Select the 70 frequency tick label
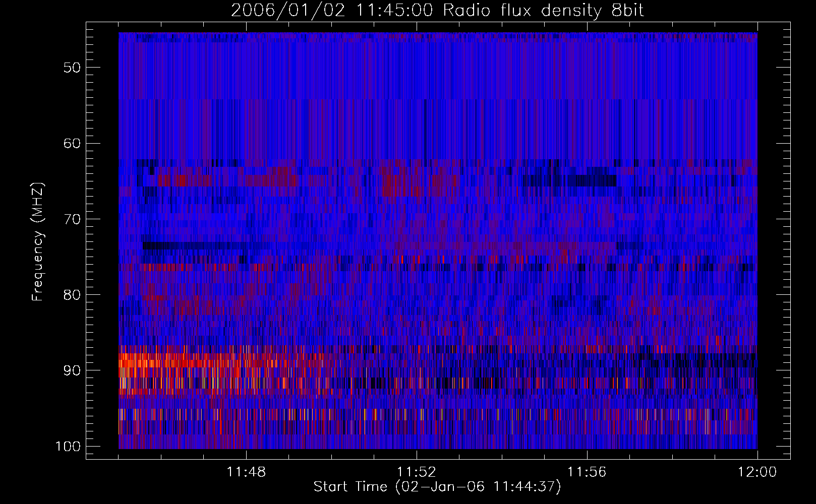The image size is (816, 504). click(72, 219)
